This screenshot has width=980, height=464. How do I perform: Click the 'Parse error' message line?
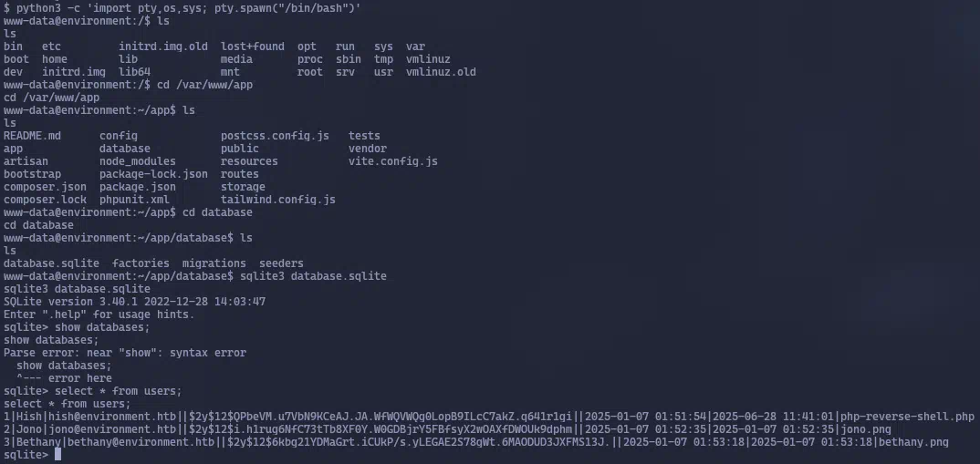click(x=125, y=353)
